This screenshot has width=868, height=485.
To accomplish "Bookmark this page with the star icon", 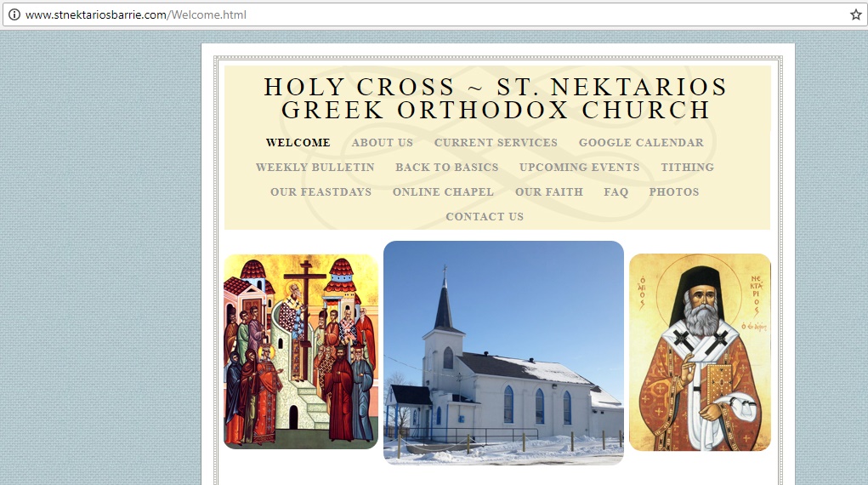I will [856, 15].
